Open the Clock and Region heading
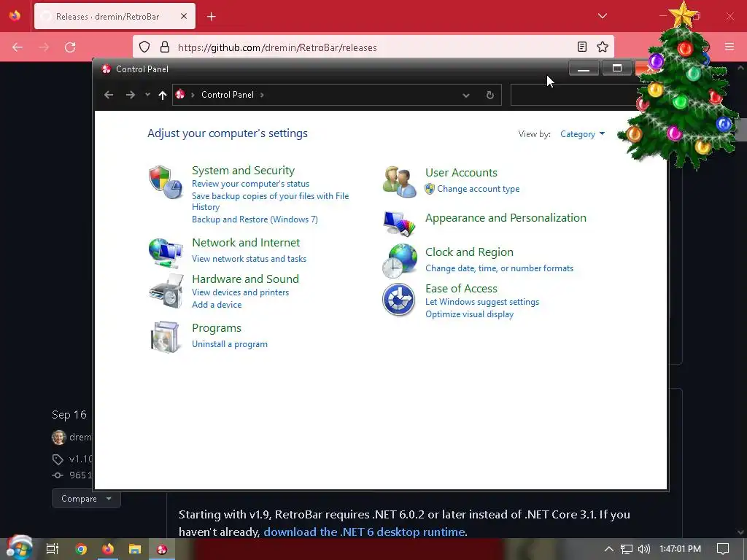Image resolution: width=747 pixels, height=560 pixels. point(469,252)
